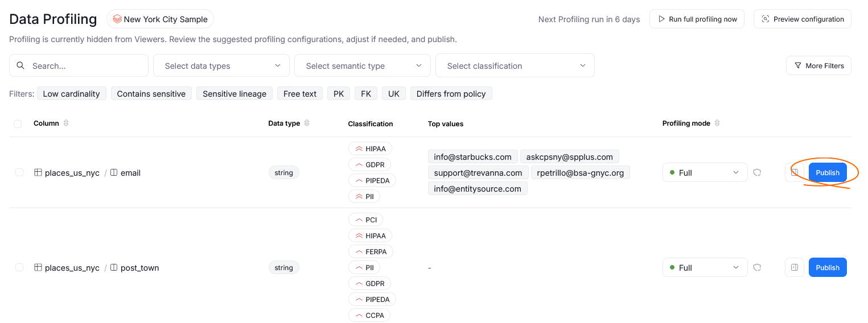
Task: Click the string data type tag for email
Action: (284, 172)
